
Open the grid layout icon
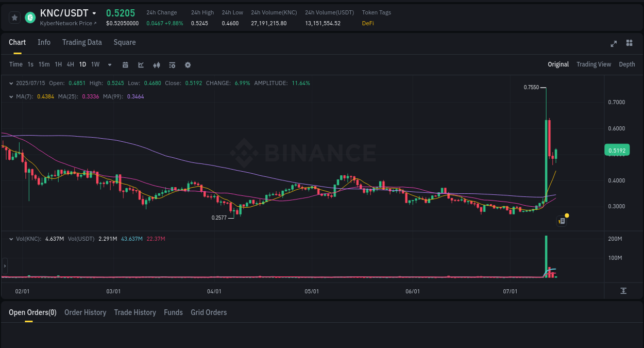pos(629,44)
